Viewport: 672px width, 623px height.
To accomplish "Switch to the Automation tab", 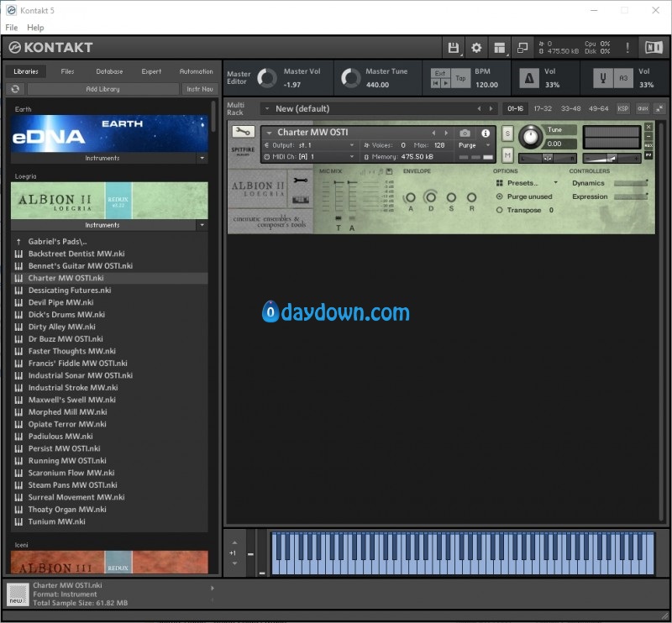I will (196, 71).
